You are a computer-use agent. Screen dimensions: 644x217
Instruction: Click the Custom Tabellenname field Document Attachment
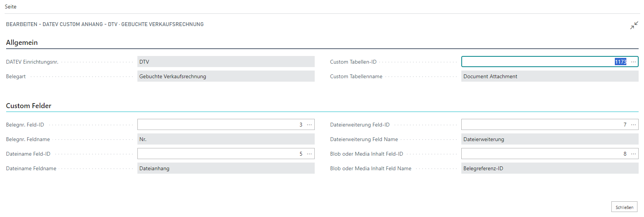[x=550, y=76]
